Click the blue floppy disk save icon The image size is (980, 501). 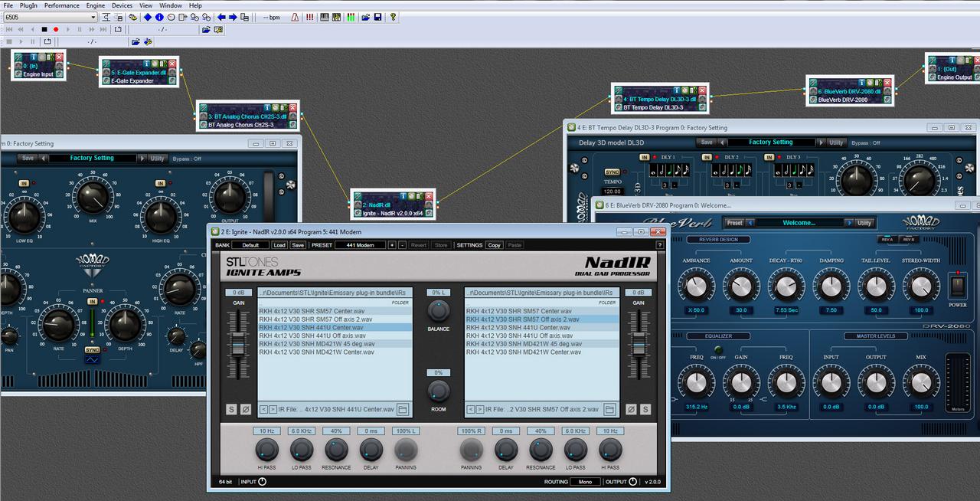click(377, 17)
